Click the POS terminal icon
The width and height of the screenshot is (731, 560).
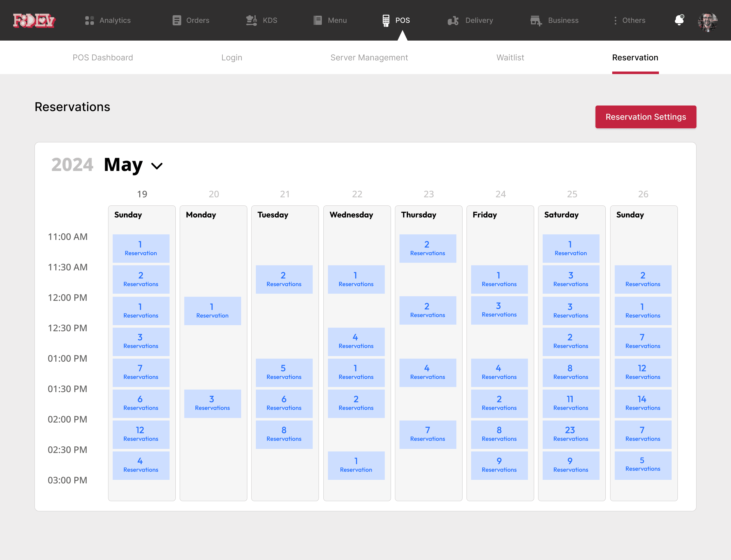tap(386, 20)
